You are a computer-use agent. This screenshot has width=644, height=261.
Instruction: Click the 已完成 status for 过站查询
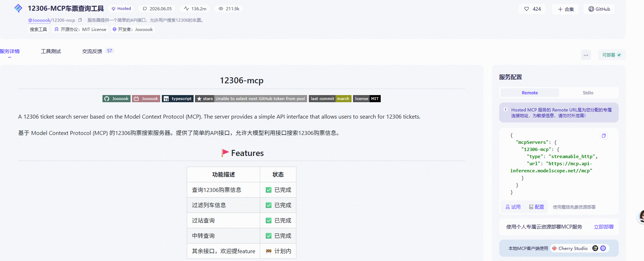(x=278, y=220)
